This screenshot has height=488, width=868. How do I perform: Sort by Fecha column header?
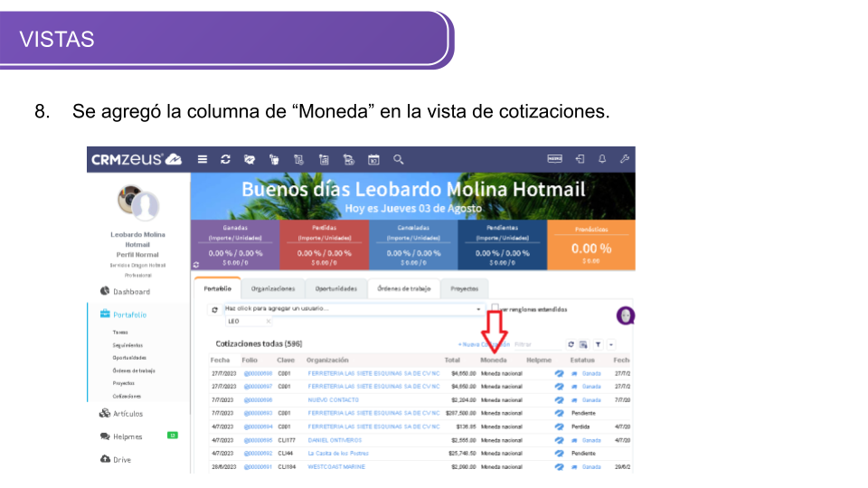(x=220, y=360)
